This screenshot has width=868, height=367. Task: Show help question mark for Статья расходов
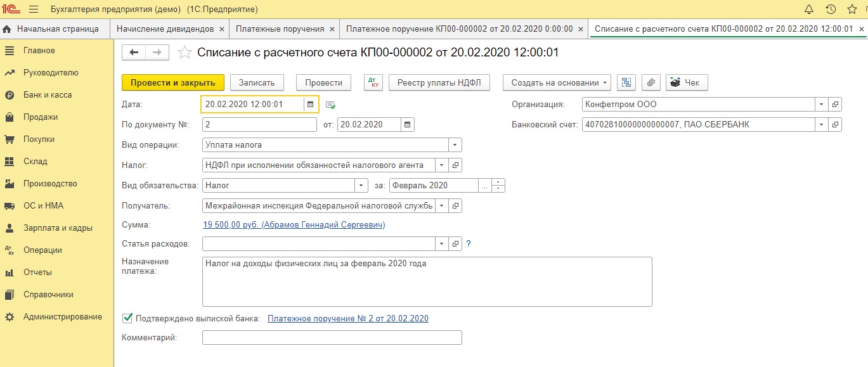click(x=469, y=243)
